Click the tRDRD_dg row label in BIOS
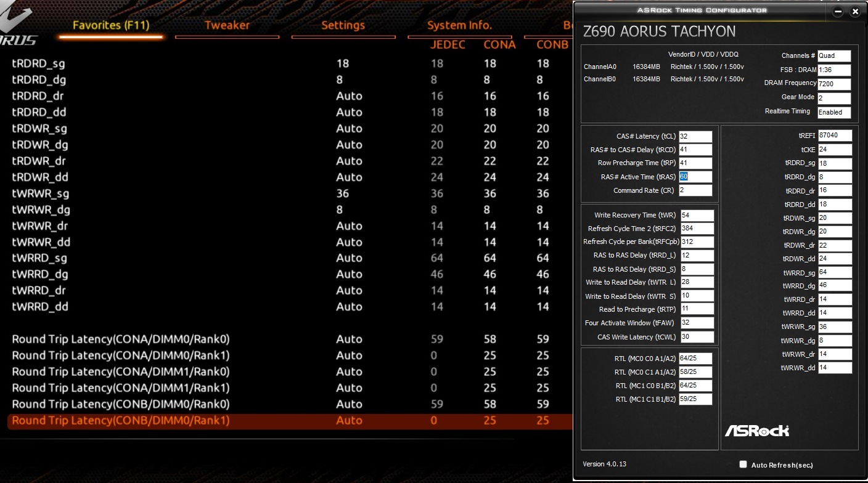Image resolution: width=868 pixels, height=483 pixels. point(39,80)
